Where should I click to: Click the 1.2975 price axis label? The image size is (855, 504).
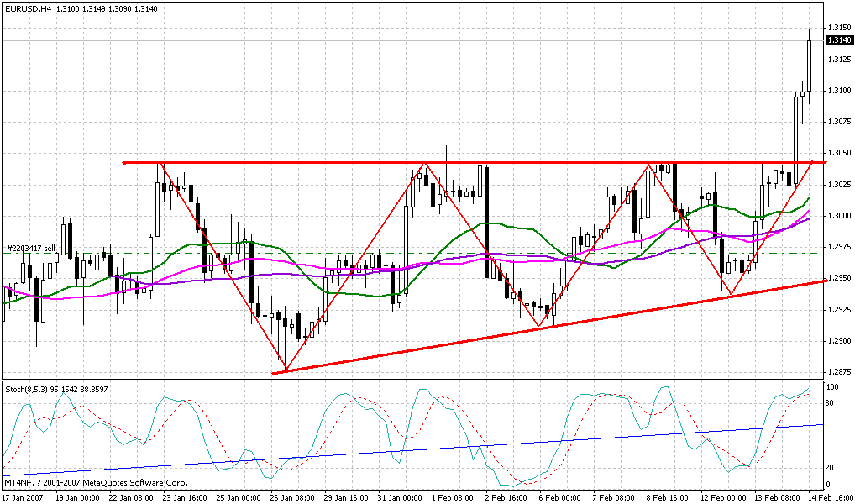840,248
